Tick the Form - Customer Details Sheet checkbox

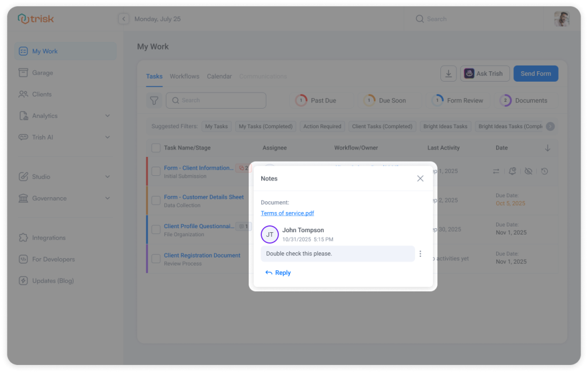pyautogui.click(x=156, y=201)
